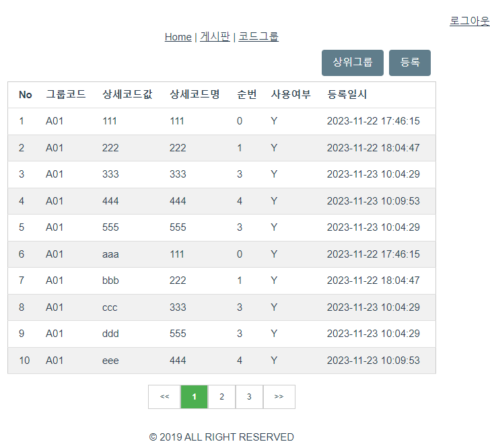The image size is (490, 448).
Task: Select code value 333 in row 3
Action: [x=110, y=174]
